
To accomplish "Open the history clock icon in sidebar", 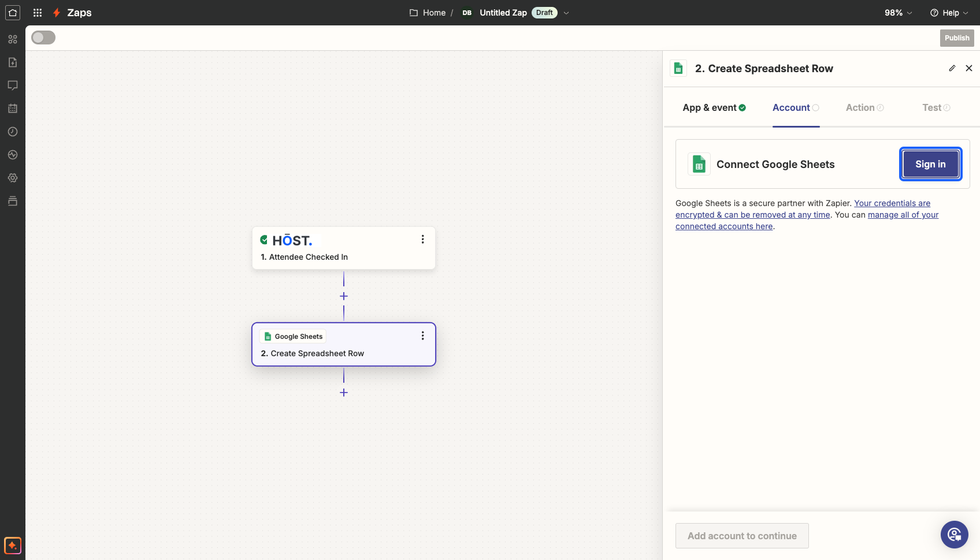I will (13, 132).
